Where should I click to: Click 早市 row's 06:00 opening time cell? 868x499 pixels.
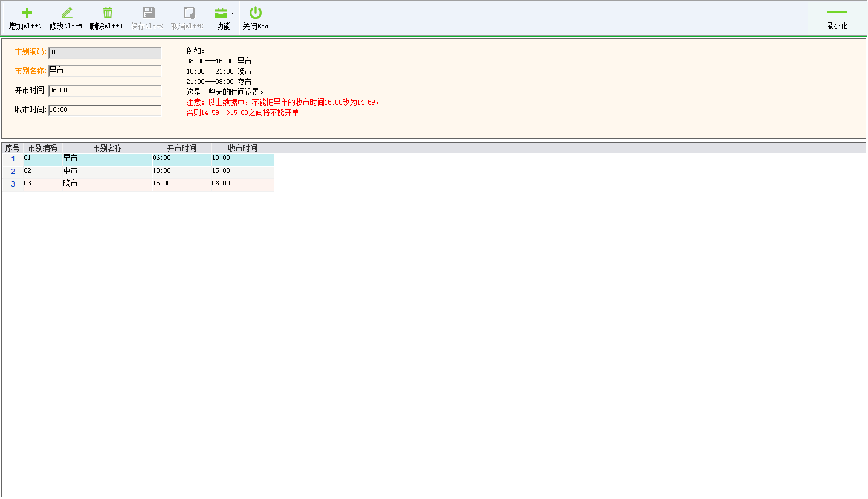point(181,159)
